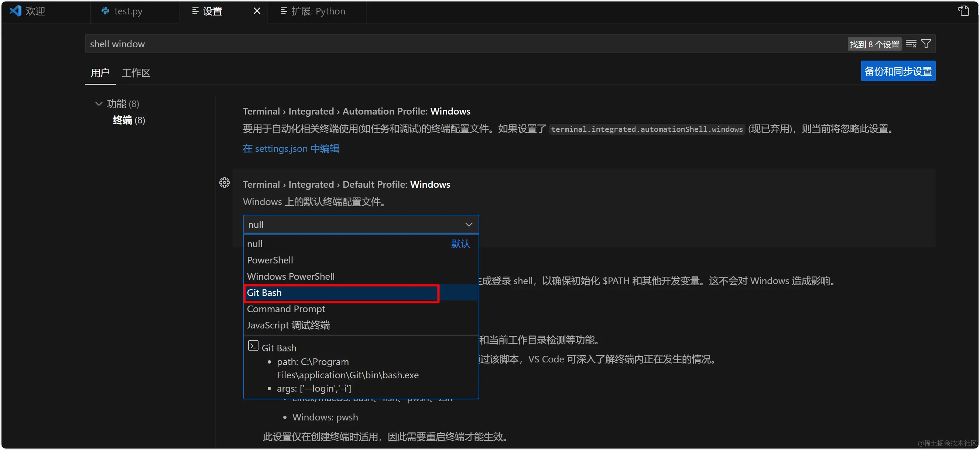Select Command Prompt from the profile list
Image resolution: width=980 pixels, height=450 pixels.
coord(286,309)
